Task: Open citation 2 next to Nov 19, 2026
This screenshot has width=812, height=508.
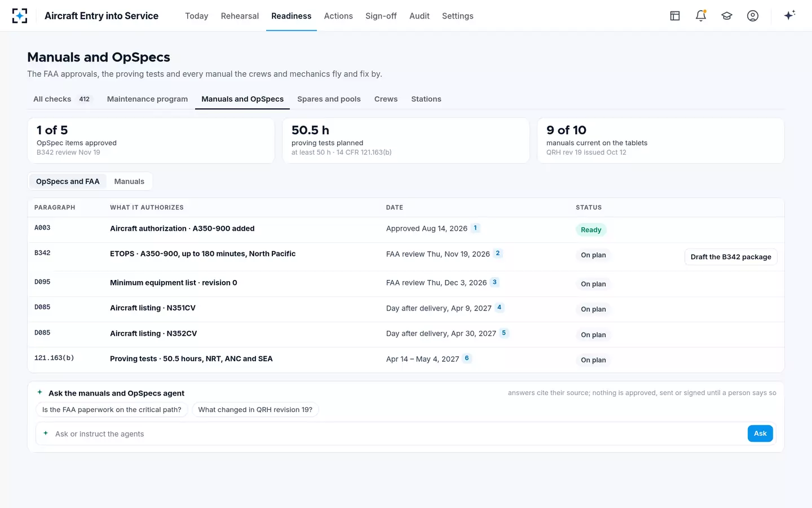Action: click(x=498, y=253)
